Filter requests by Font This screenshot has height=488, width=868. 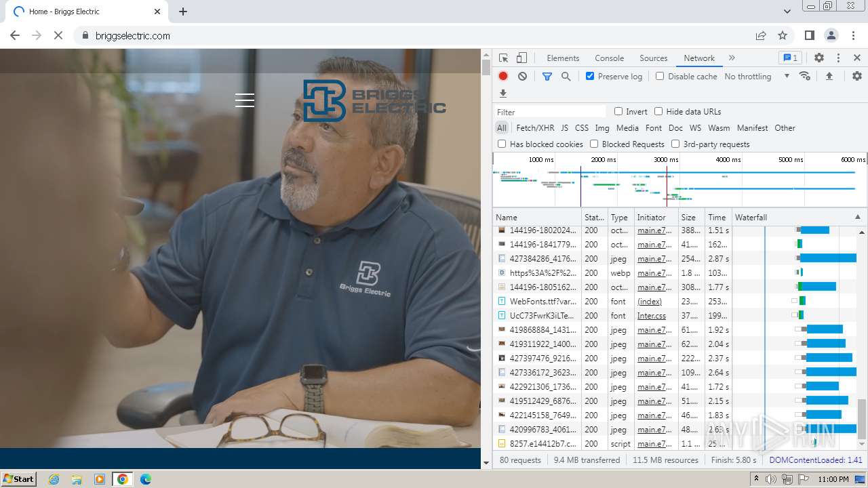click(654, 128)
